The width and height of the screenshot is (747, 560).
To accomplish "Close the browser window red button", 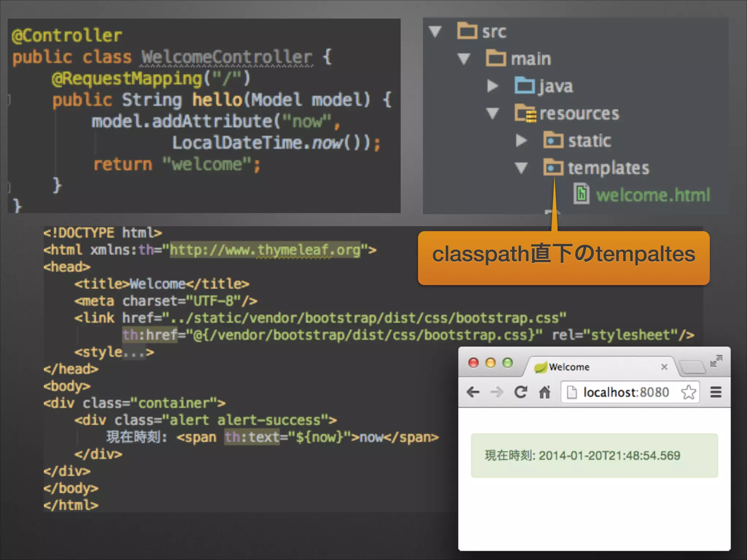I will (473, 363).
